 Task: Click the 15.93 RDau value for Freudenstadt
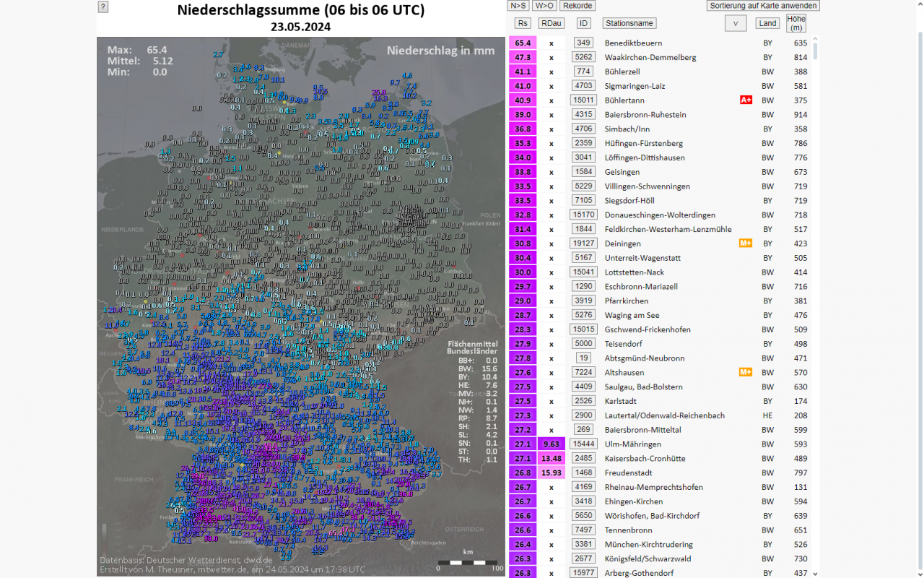pos(552,473)
